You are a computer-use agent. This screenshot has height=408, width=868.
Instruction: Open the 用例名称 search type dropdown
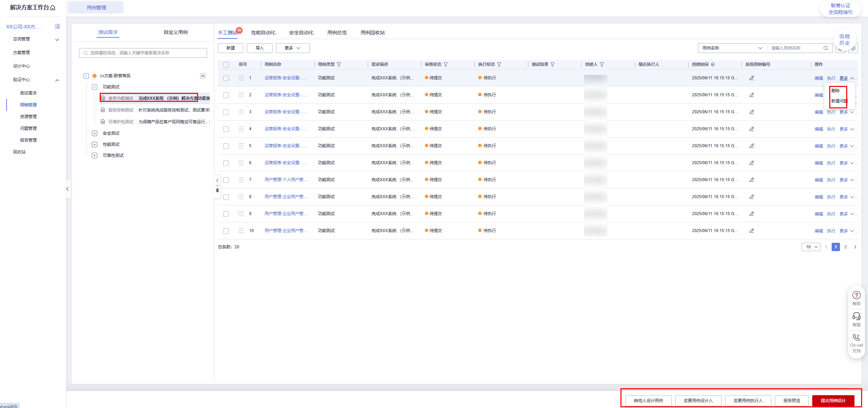point(732,48)
